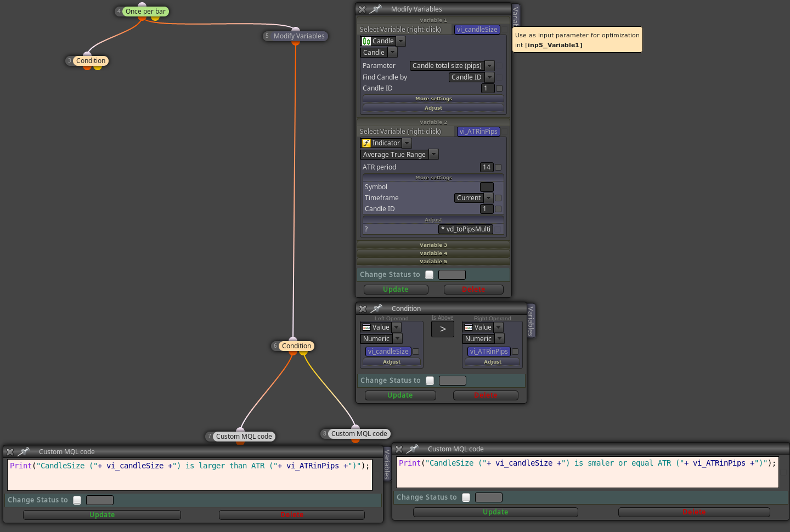This screenshot has height=532, width=790.
Task: Click the ATR period value 14 field
Action: (487, 167)
